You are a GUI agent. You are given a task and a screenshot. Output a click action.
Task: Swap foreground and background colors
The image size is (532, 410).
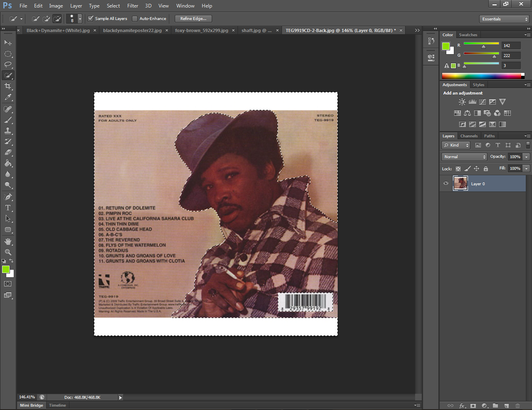coord(11,261)
